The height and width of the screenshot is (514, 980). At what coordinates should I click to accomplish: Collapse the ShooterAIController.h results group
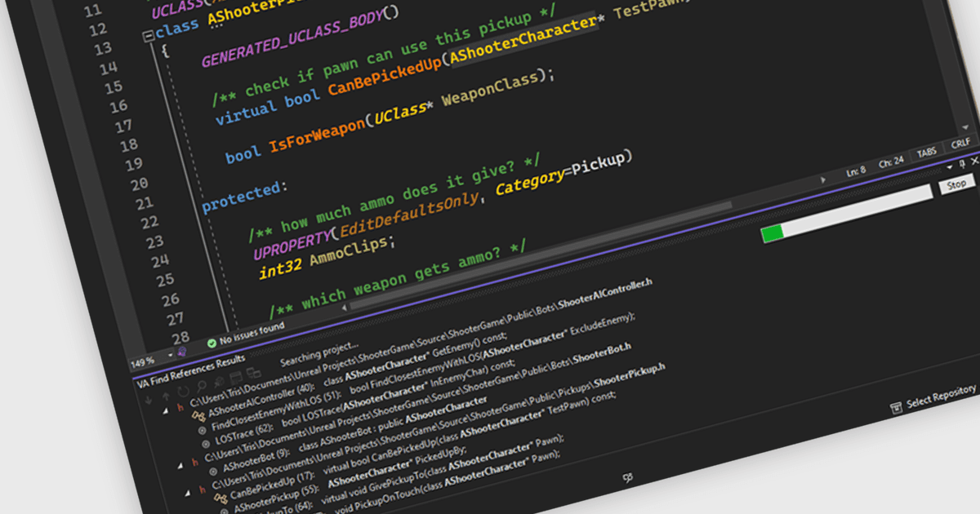click(167, 413)
